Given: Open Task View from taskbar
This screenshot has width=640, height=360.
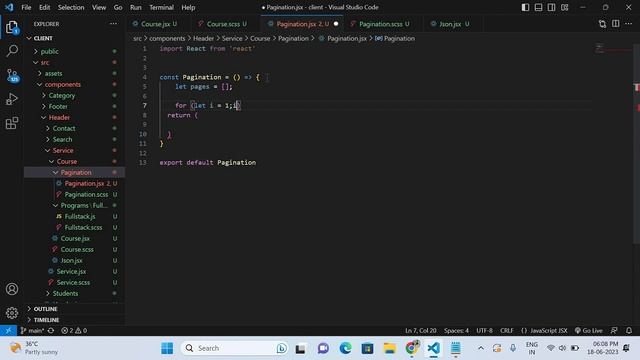Looking at the screenshot, I should [301, 348].
